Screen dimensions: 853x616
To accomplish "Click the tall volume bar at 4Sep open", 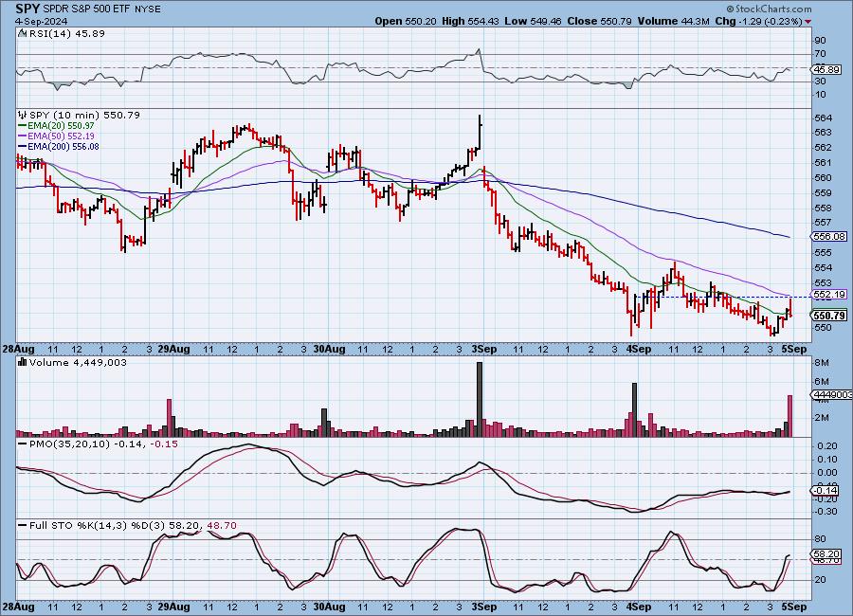I will pyautogui.click(x=634, y=409).
